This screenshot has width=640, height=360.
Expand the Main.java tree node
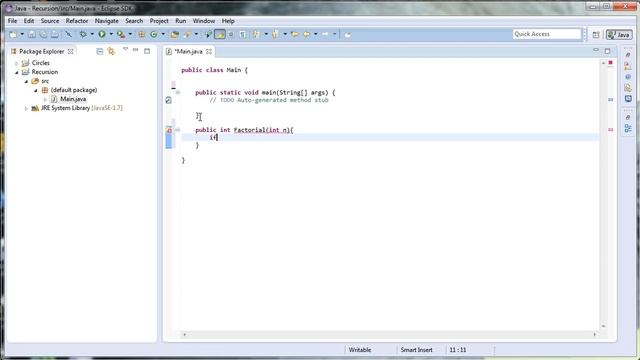point(45,99)
